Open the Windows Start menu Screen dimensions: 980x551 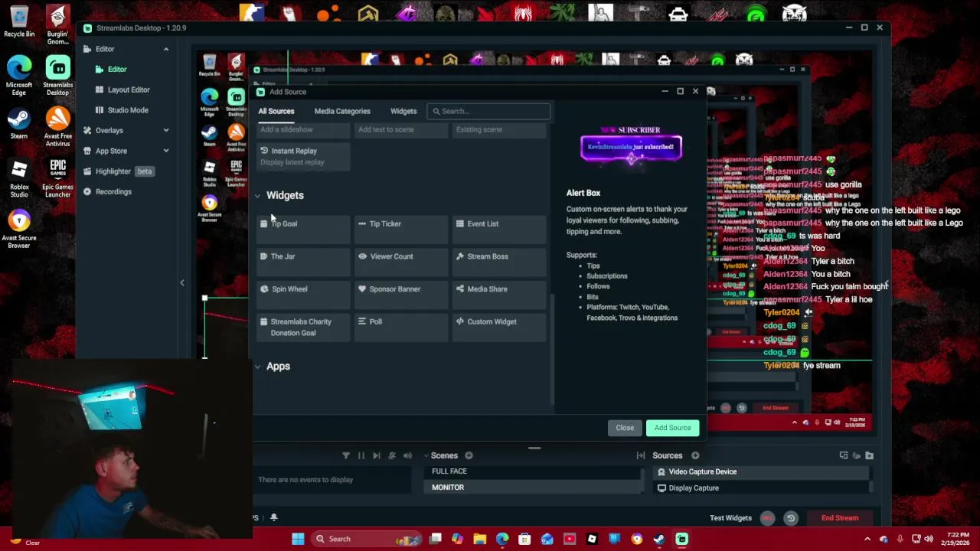click(298, 539)
